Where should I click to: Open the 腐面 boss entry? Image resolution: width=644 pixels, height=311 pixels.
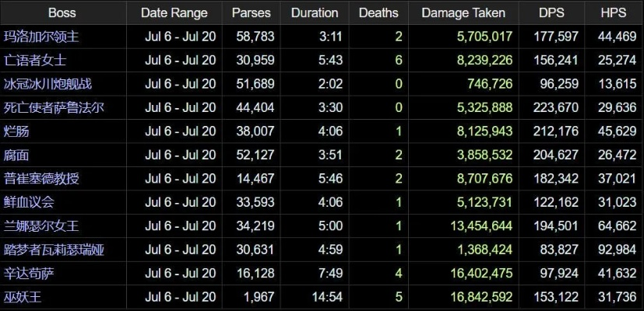point(16,155)
